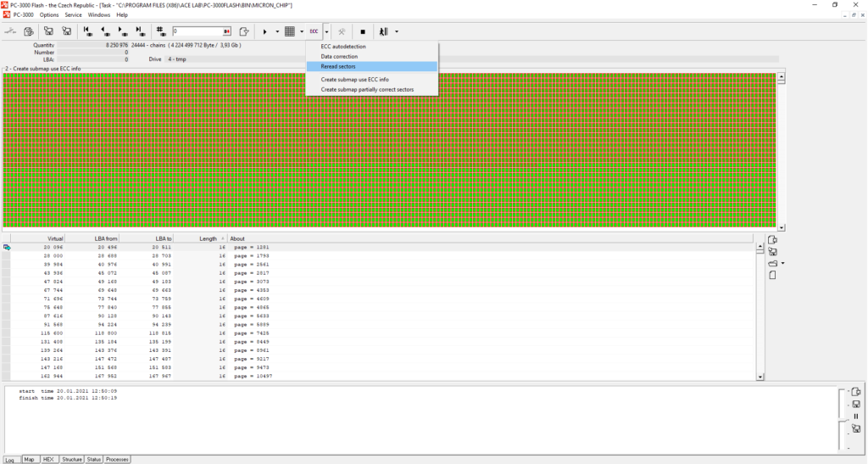
Task: Click the table scrollbar down arrow
Action: coord(759,377)
